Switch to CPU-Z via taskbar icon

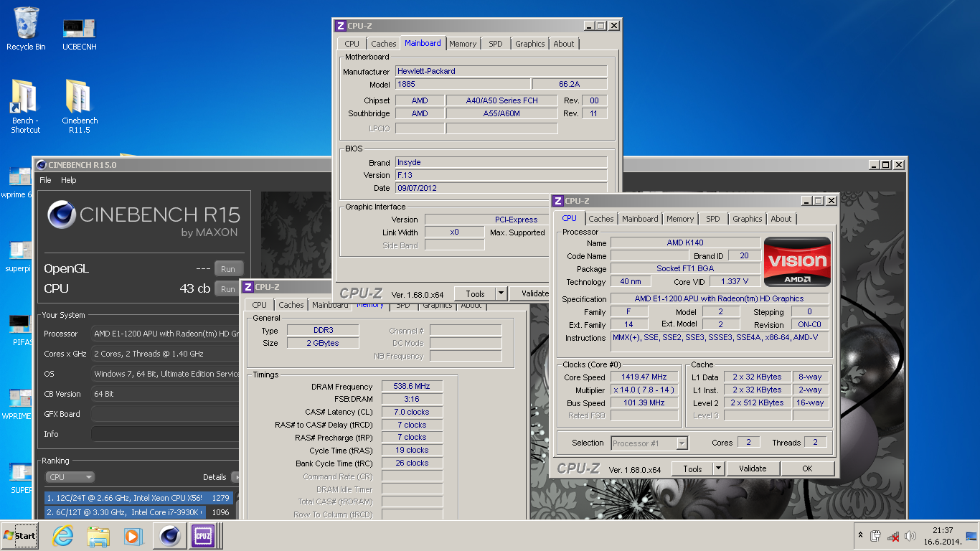click(202, 535)
